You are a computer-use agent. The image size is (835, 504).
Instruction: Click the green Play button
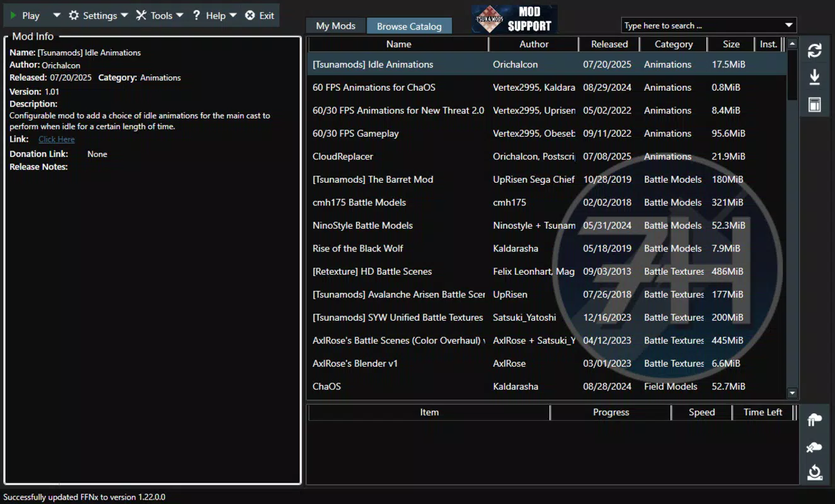point(25,16)
